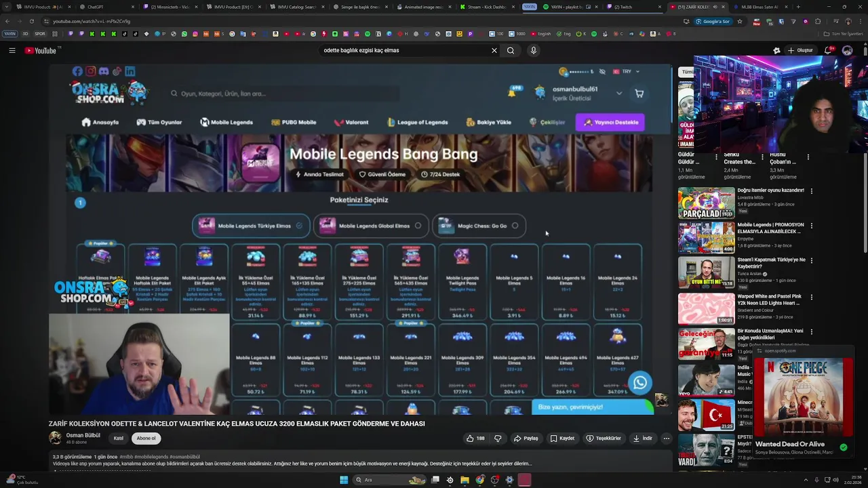The image size is (868, 488).
Task: Open Mobile Legends menu item
Action: (x=226, y=122)
